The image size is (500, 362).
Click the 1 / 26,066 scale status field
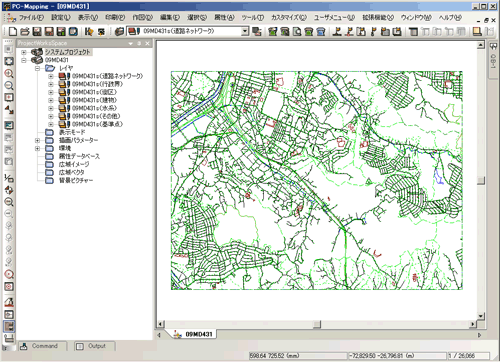click(x=468, y=356)
